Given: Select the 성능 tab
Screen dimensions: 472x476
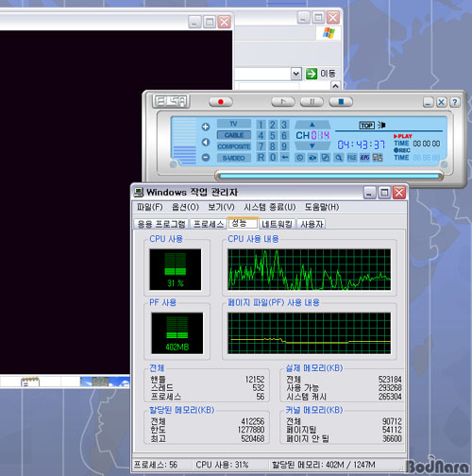Looking at the screenshot, I should pos(243,223).
